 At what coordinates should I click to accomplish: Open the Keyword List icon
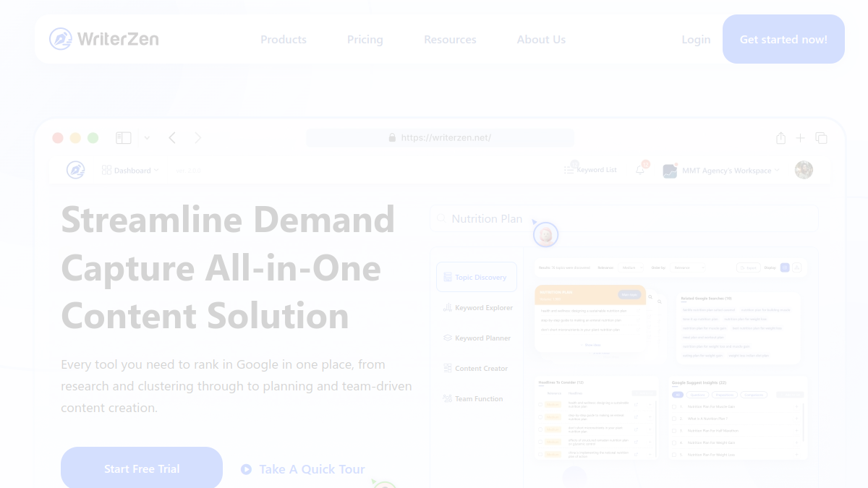[x=570, y=169]
